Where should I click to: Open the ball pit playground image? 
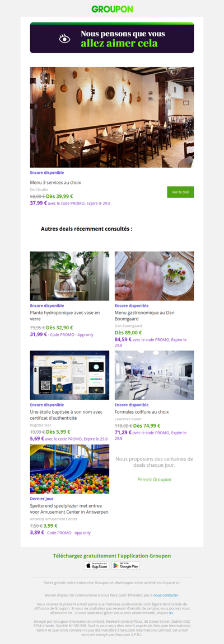tap(69, 469)
